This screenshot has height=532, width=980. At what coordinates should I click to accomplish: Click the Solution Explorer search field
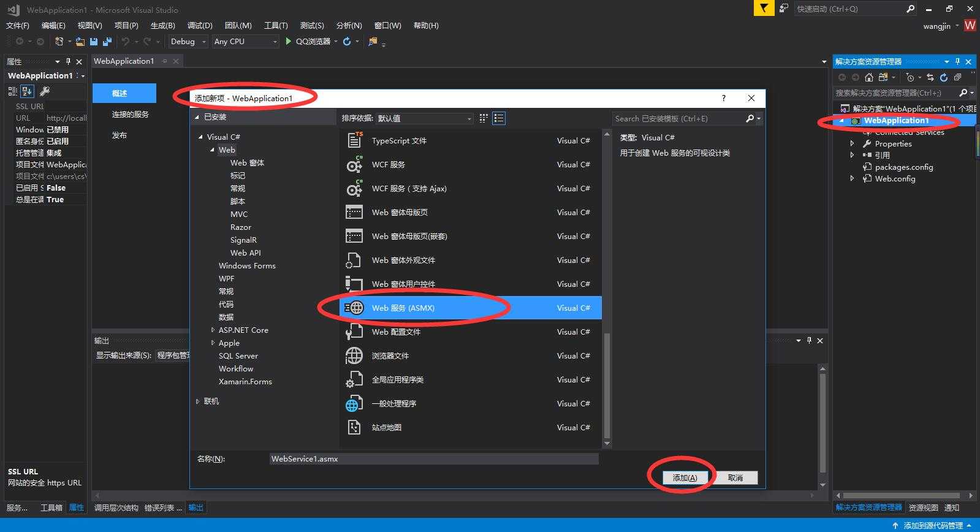(x=904, y=93)
